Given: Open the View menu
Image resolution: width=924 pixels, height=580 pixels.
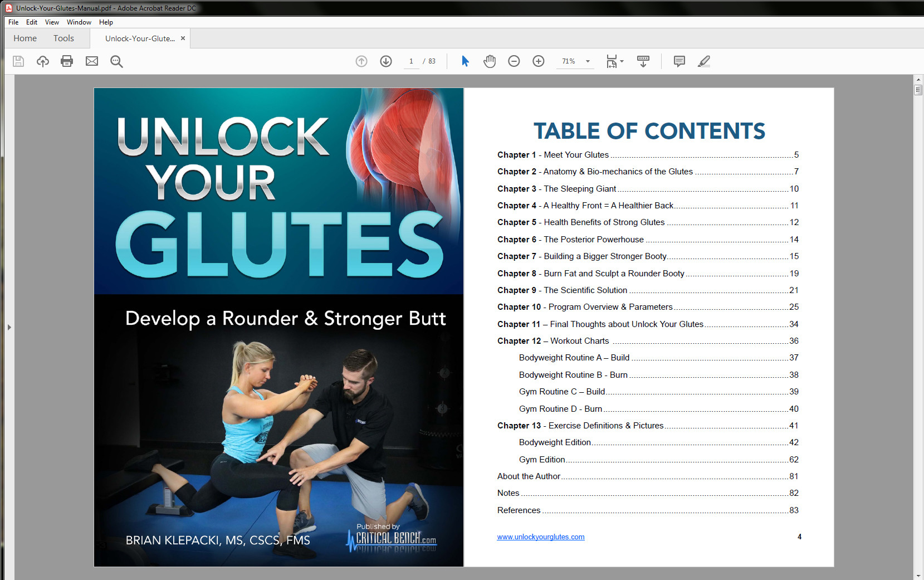Looking at the screenshot, I should click(x=52, y=22).
